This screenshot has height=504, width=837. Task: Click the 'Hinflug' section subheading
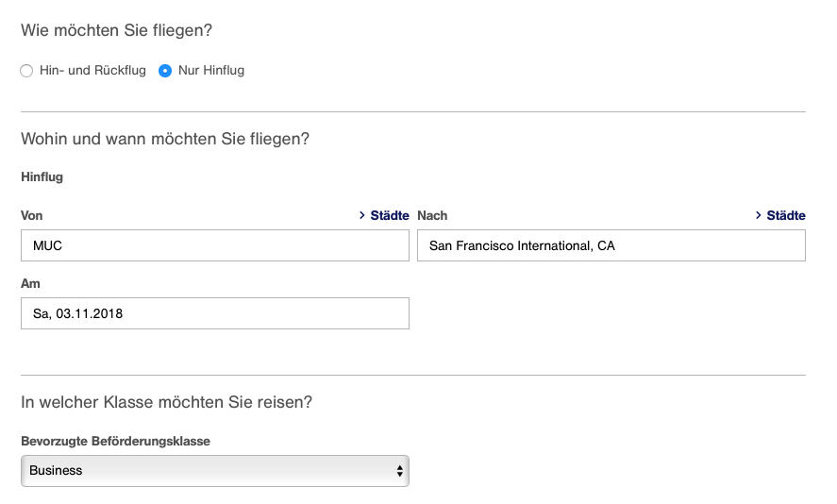(42, 177)
